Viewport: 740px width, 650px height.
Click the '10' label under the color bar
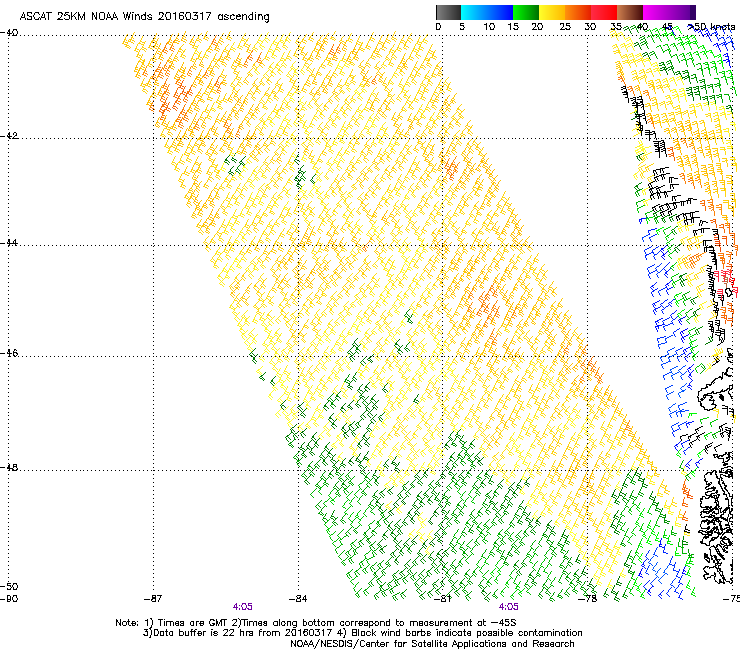click(x=489, y=27)
